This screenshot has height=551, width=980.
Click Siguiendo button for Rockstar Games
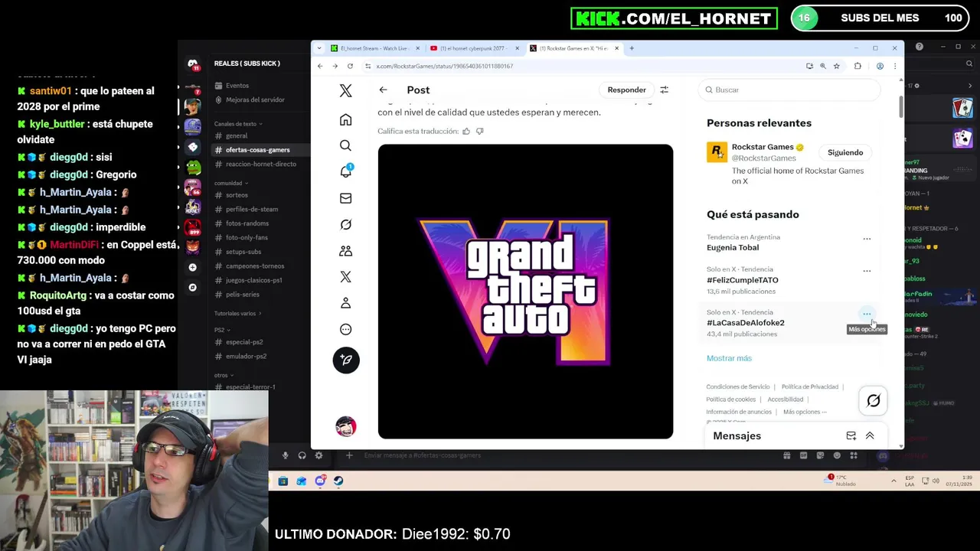pos(845,152)
